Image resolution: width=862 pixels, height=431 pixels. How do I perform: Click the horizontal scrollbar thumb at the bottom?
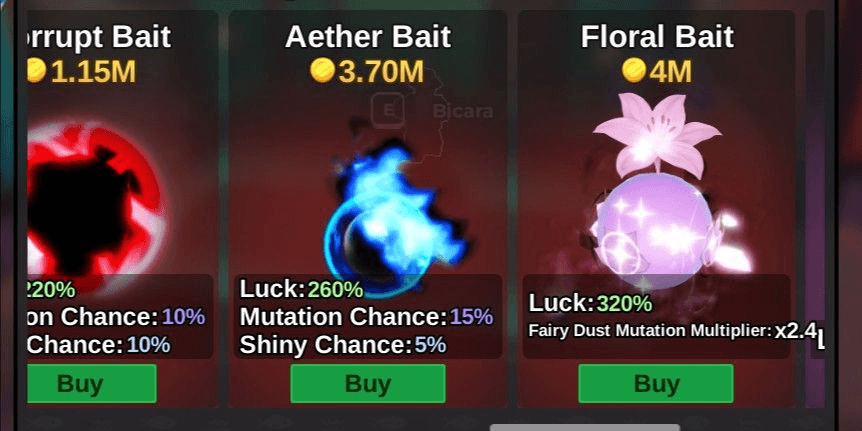point(585,427)
